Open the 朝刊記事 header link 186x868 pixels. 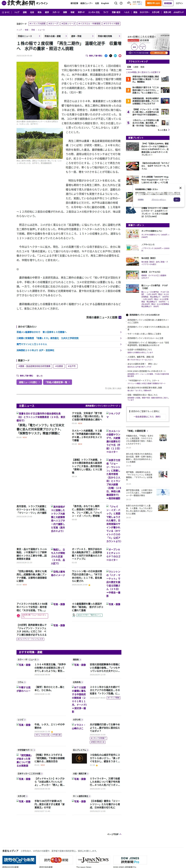(74, 3)
